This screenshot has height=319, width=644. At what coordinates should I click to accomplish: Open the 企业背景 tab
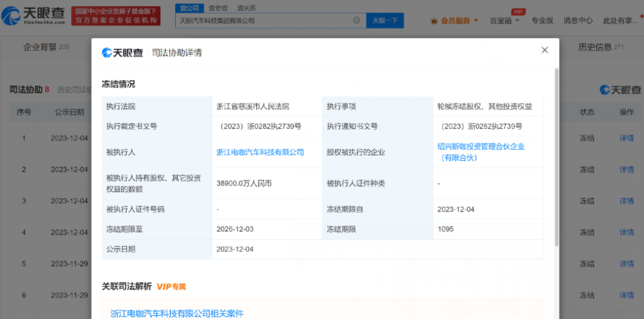click(46, 47)
